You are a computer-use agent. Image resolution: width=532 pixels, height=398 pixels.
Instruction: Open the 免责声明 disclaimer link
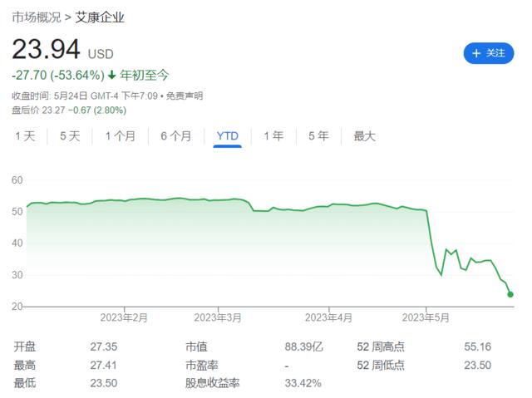[x=185, y=96]
